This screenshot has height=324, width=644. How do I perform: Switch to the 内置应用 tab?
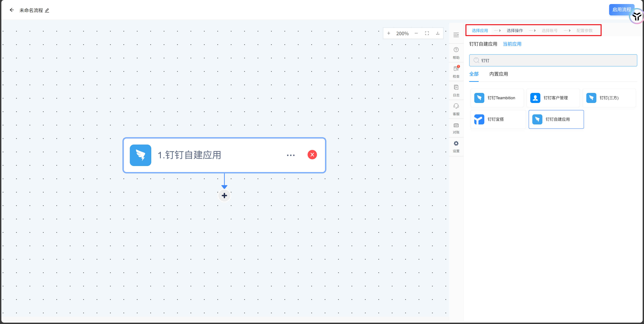tap(498, 74)
